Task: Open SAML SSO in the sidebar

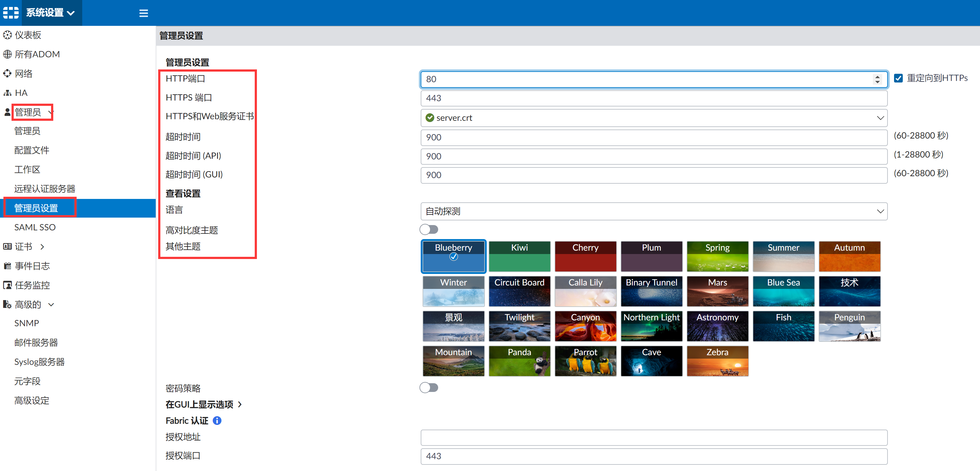Action: pos(35,227)
